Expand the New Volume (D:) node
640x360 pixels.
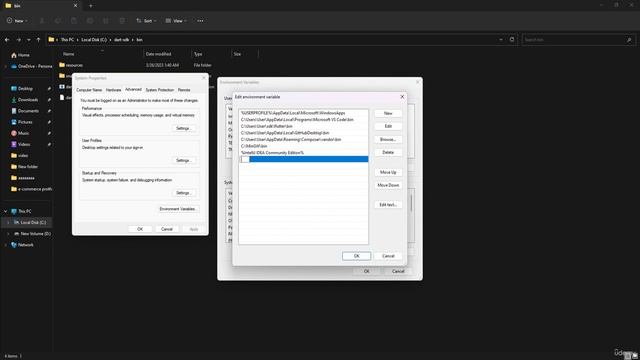coord(8,234)
